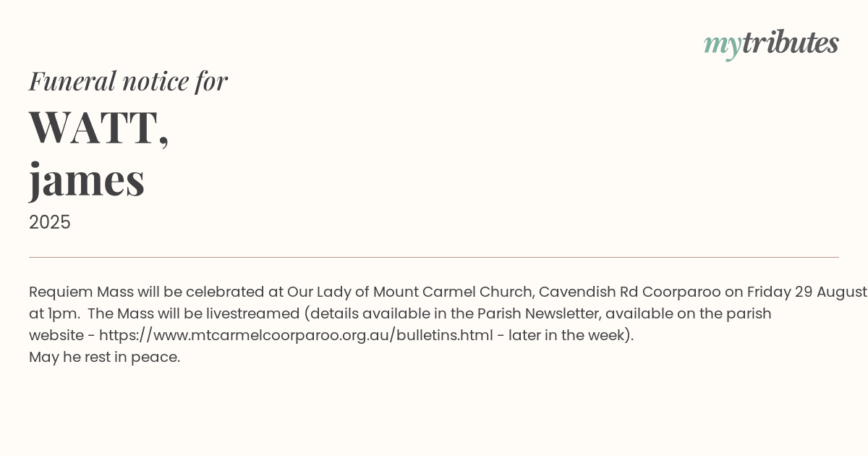Open the mtcarmelcoorparoo.org.au bulletins URL
The image size is (868, 456).
click(296, 335)
